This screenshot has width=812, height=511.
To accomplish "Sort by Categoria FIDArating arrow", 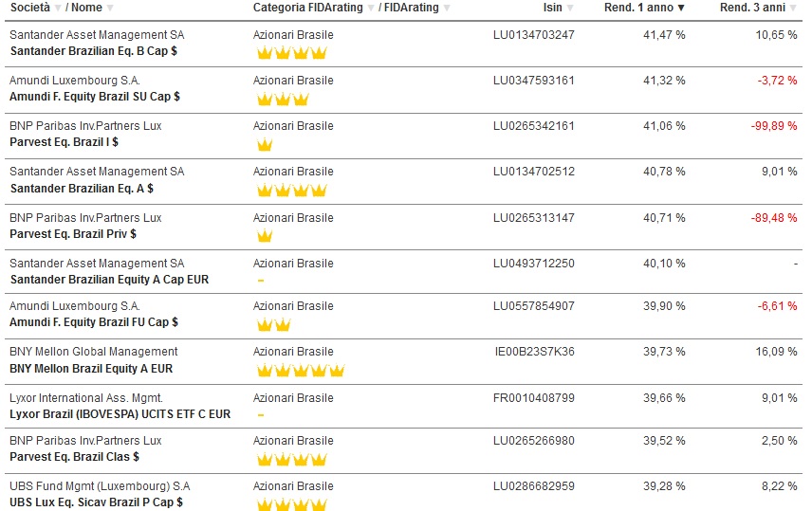I will [371, 8].
